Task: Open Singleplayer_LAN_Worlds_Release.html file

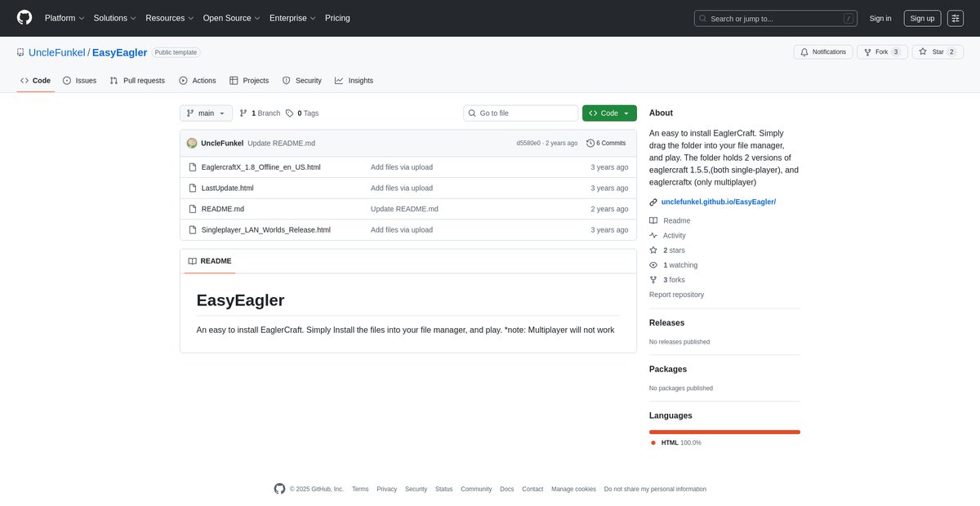Action: coord(266,230)
